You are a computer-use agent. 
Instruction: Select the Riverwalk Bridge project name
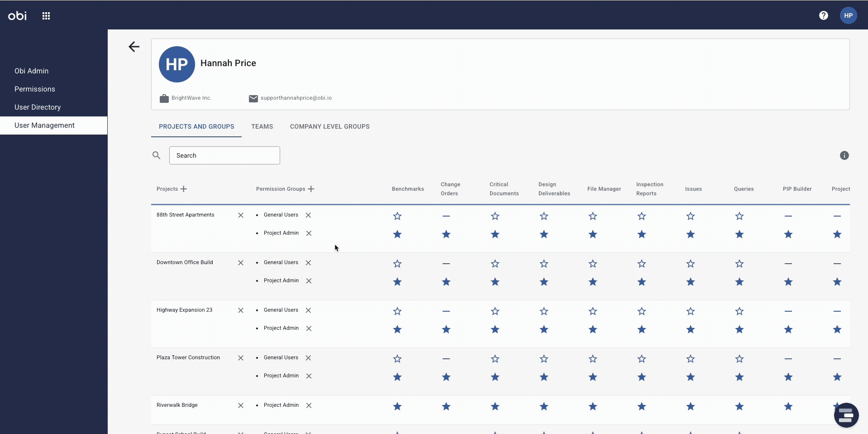[x=177, y=405]
